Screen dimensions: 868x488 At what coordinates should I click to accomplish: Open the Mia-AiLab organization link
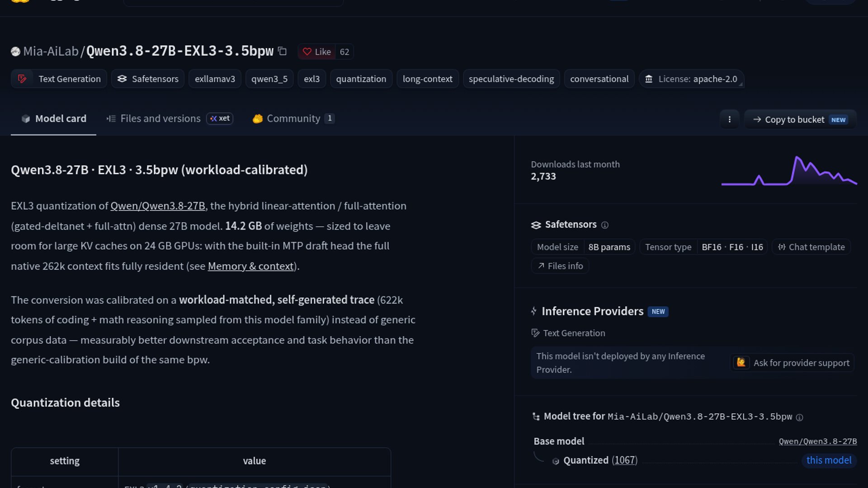click(51, 51)
